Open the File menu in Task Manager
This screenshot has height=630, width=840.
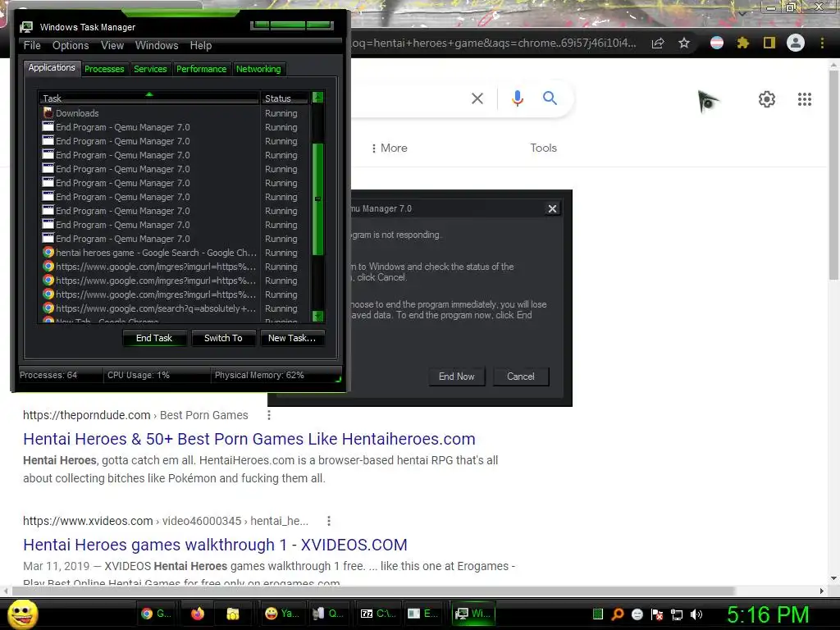[x=32, y=46]
